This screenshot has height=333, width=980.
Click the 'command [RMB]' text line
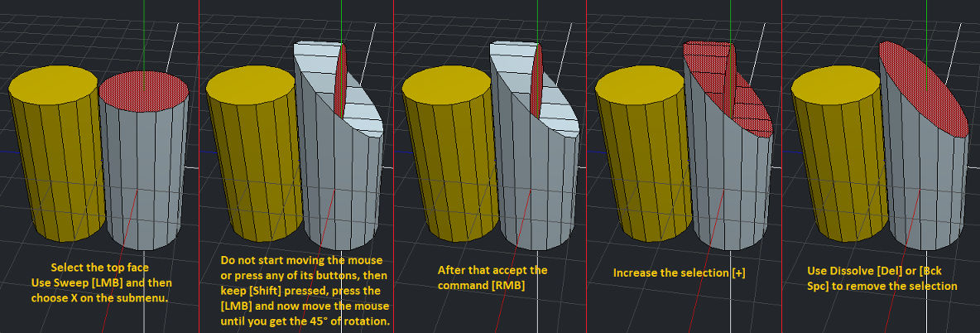tap(480, 286)
